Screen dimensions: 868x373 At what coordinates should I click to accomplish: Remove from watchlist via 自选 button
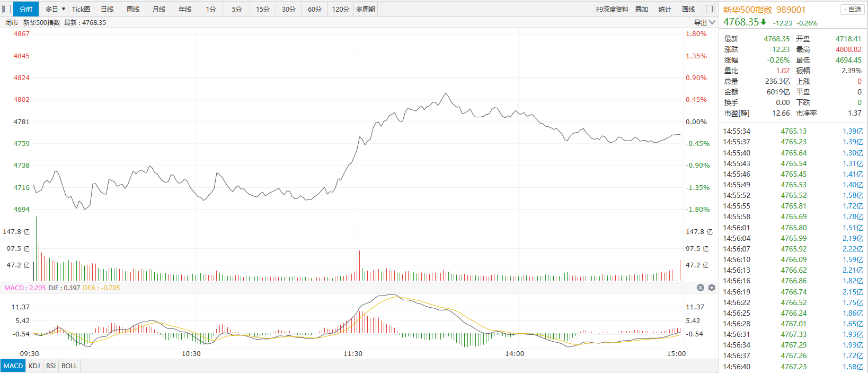(x=852, y=10)
